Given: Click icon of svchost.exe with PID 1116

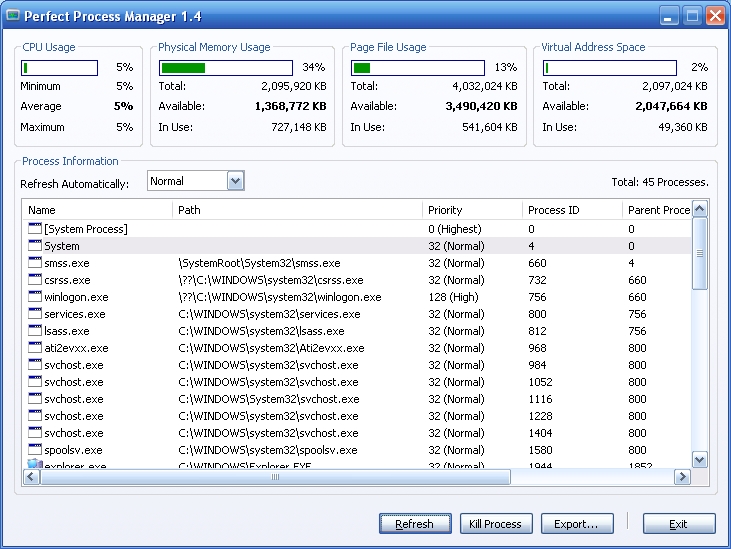Looking at the screenshot, I should point(35,398).
